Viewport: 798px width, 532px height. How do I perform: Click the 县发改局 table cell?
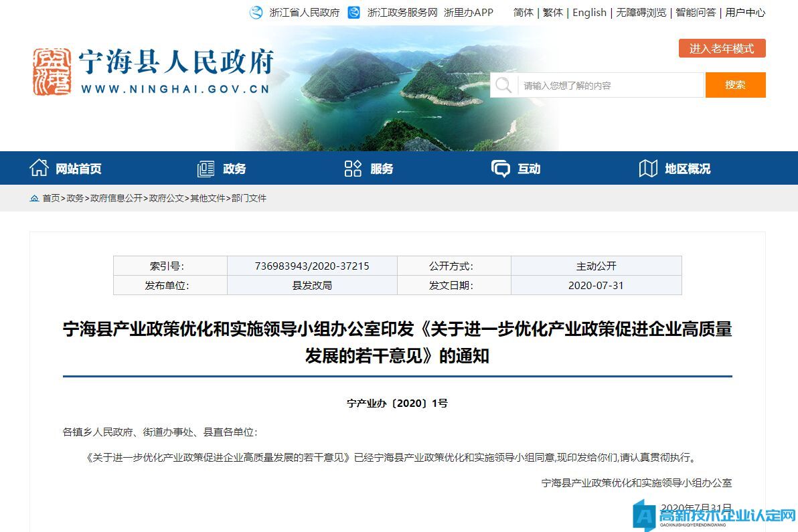click(x=312, y=285)
